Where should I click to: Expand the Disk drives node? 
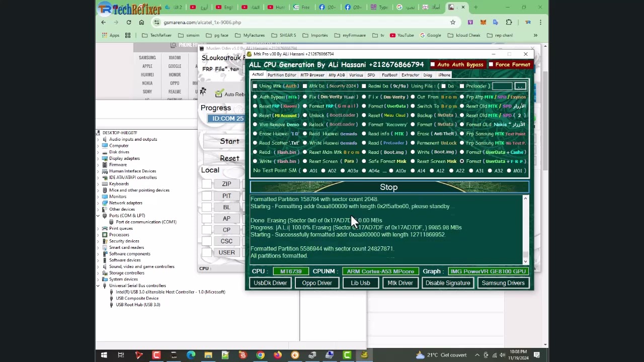(x=99, y=152)
